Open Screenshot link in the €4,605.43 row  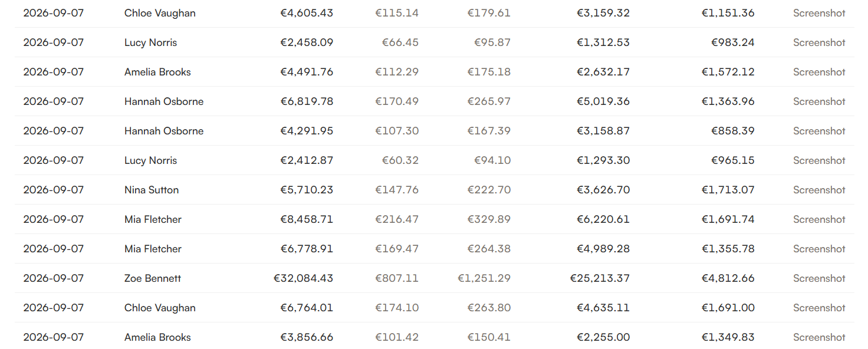coord(819,13)
